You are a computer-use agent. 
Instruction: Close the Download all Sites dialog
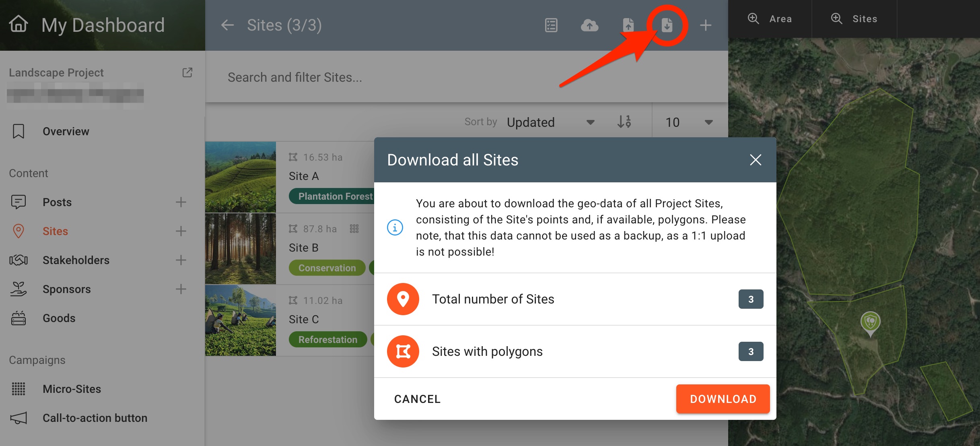(756, 160)
